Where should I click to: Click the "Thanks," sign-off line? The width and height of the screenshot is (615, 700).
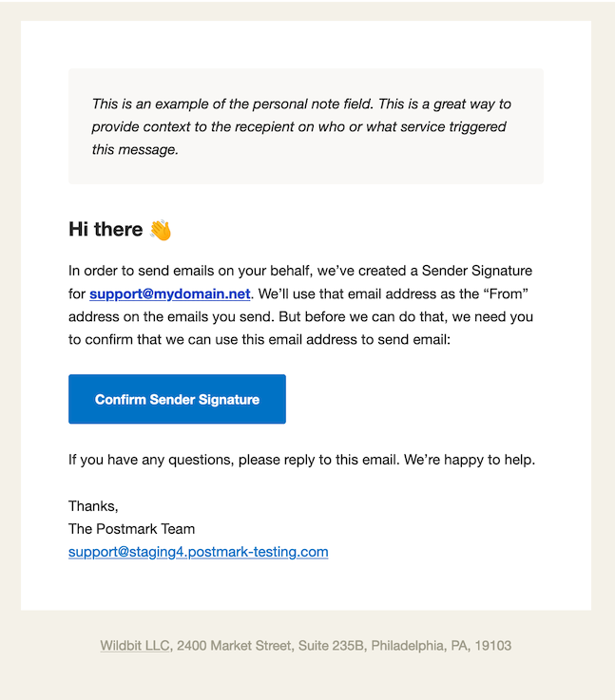pos(93,506)
